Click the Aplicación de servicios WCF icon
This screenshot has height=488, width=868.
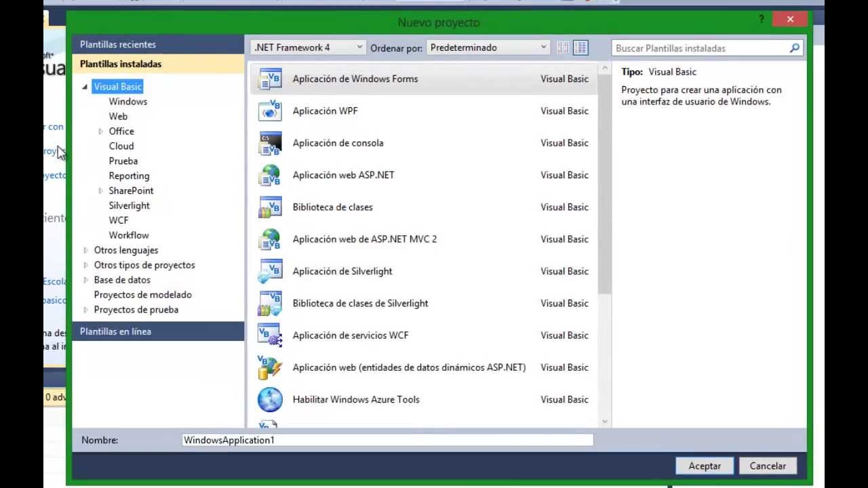(x=270, y=335)
